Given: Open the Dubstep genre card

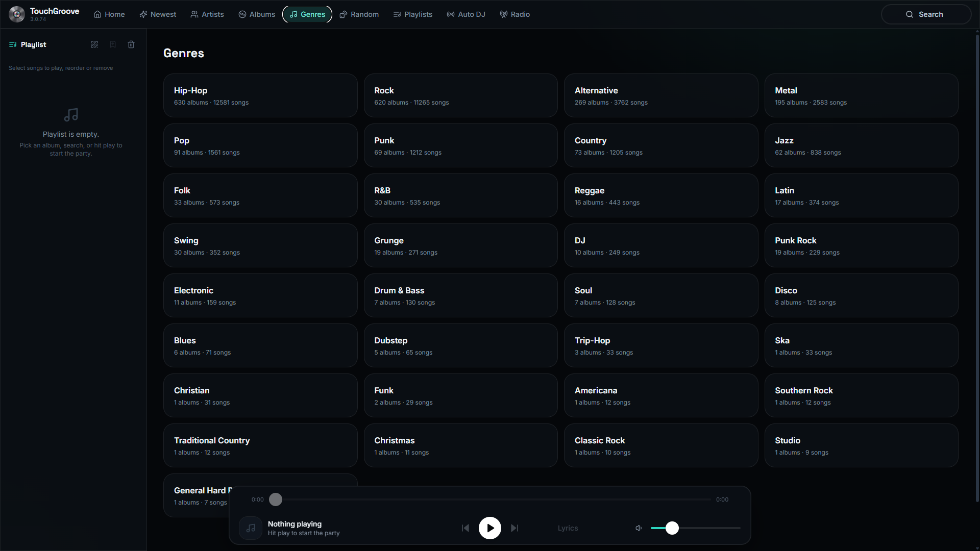Looking at the screenshot, I should tap(460, 345).
